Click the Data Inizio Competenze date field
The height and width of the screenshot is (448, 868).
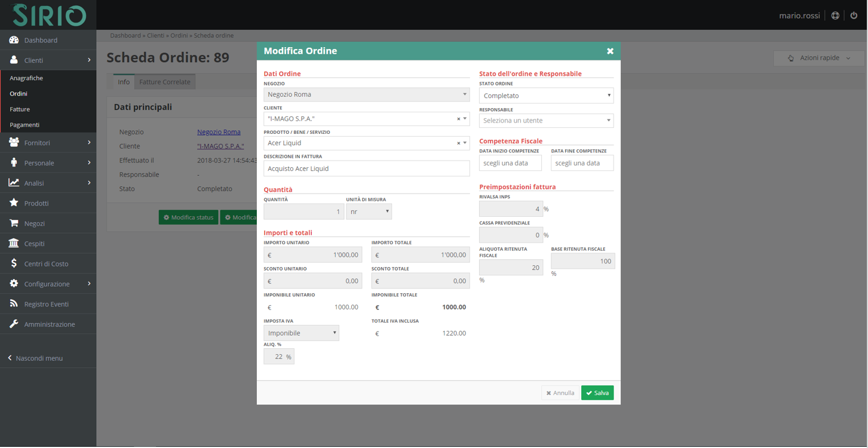click(510, 162)
